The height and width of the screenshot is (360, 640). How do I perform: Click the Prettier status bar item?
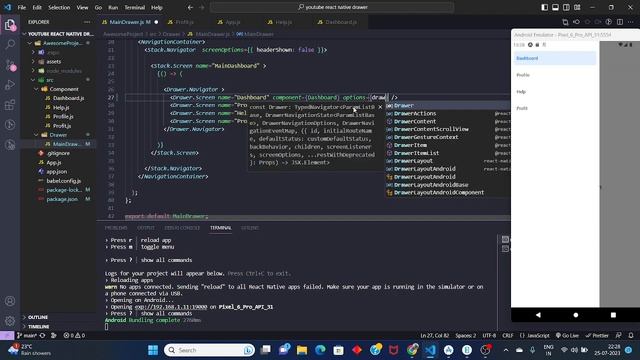point(597,336)
